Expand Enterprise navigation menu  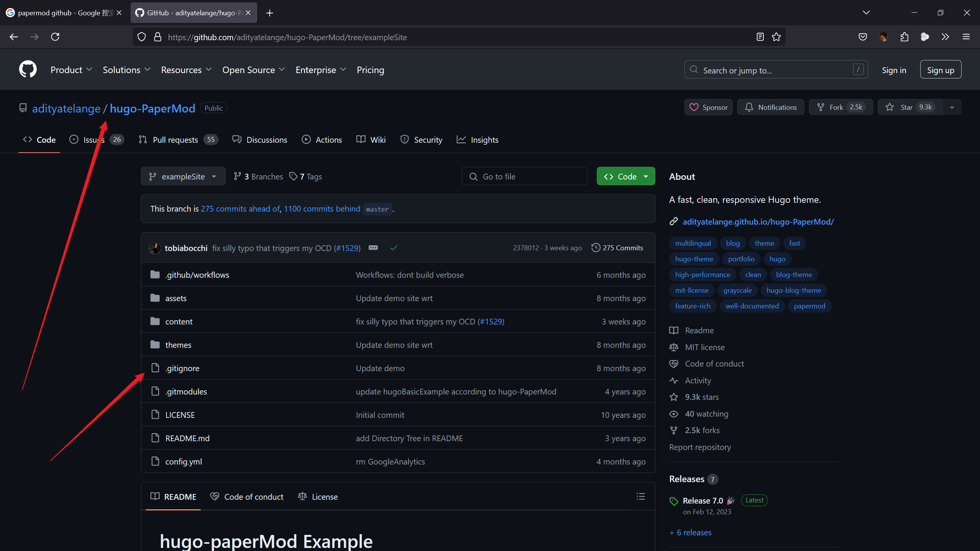[x=321, y=70]
